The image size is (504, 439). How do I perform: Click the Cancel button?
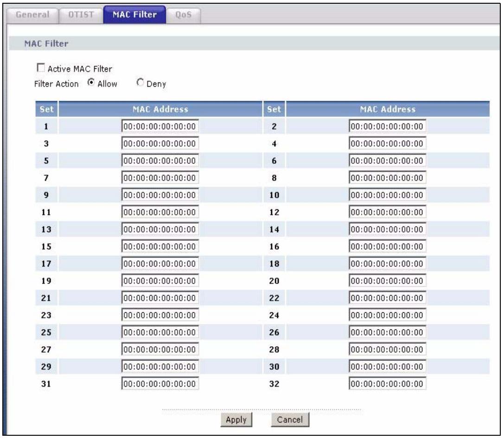click(x=290, y=420)
